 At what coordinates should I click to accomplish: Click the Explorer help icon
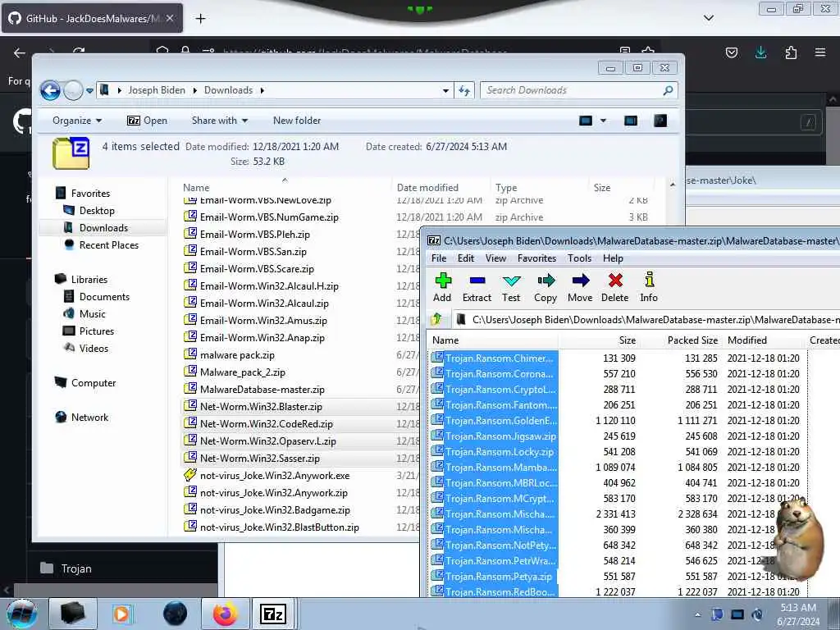(x=660, y=121)
